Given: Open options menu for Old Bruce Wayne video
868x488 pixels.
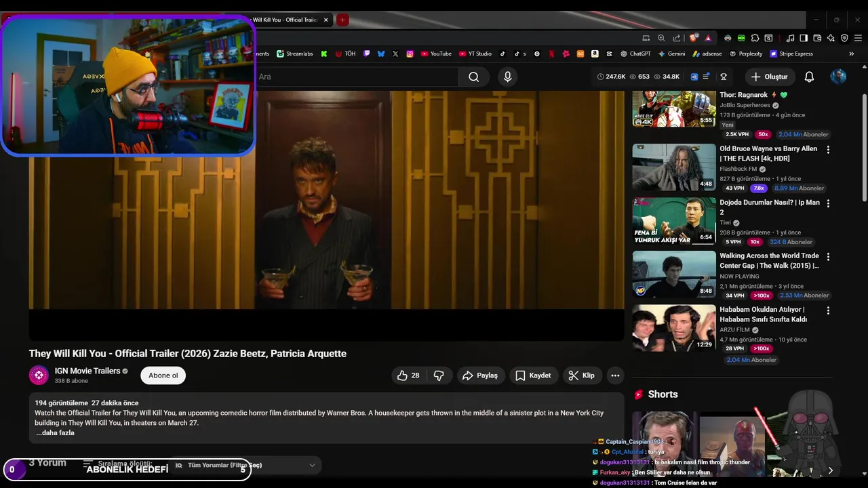Looking at the screenshot, I should point(828,149).
